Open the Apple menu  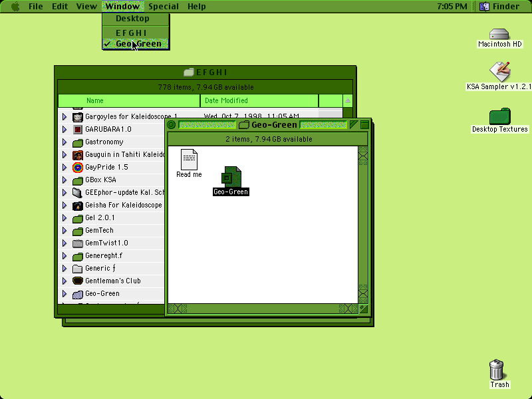[x=15, y=7]
